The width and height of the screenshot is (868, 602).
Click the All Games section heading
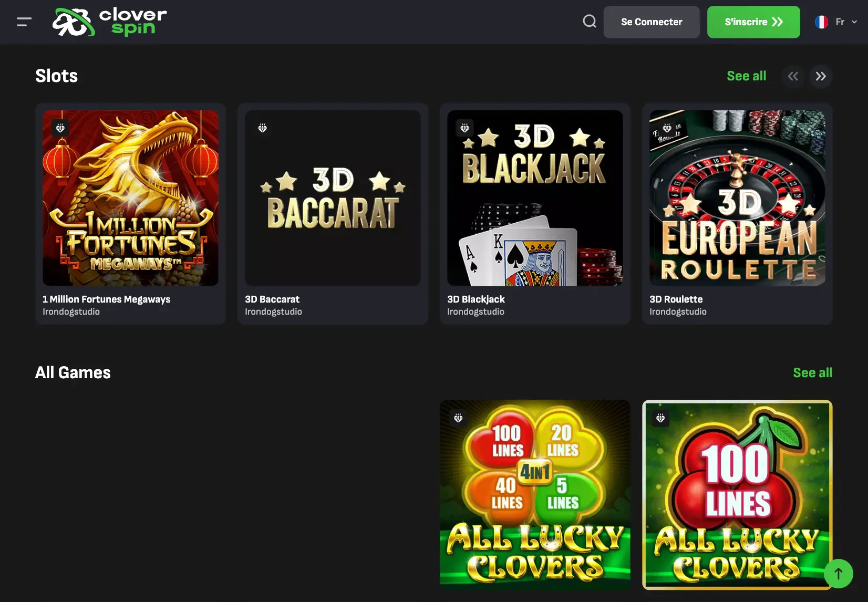[73, 373]
